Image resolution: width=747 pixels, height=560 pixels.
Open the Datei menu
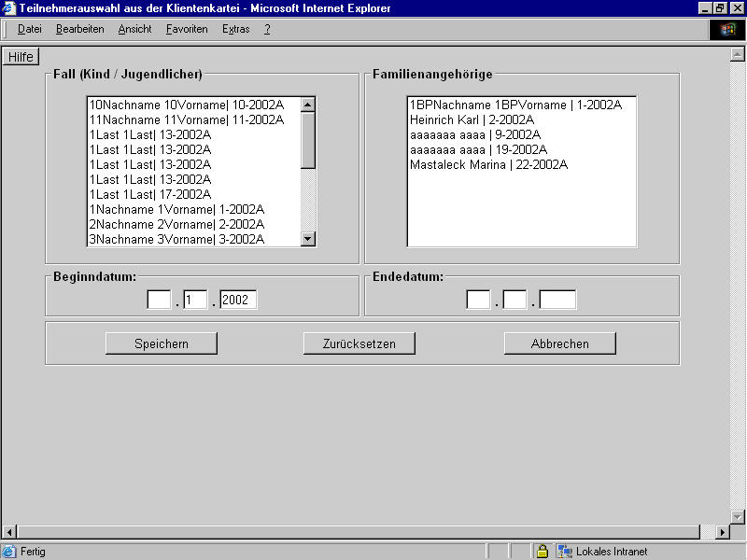pos(30,29)
